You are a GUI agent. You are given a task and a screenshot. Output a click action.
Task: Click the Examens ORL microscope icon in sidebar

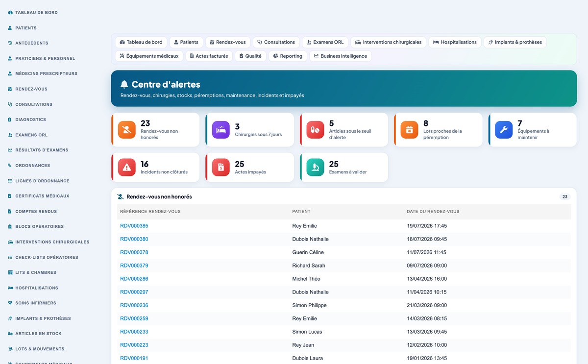coord(10,135)
